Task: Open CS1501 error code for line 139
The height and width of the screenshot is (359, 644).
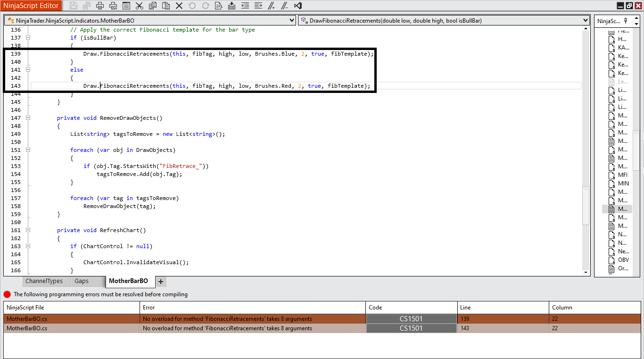Action: click(x=411, y=319)
